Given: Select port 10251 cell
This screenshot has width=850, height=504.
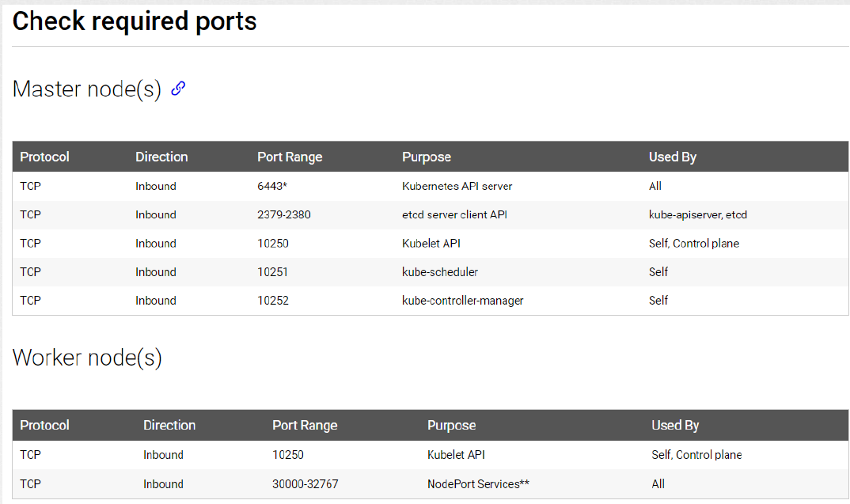Looking at the screenshot, I should coord(273,272).
